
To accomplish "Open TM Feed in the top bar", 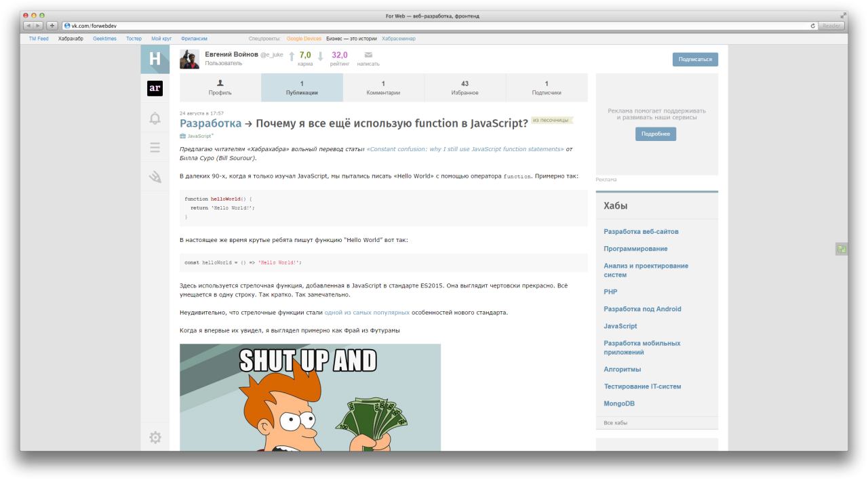I will (39, 39).
